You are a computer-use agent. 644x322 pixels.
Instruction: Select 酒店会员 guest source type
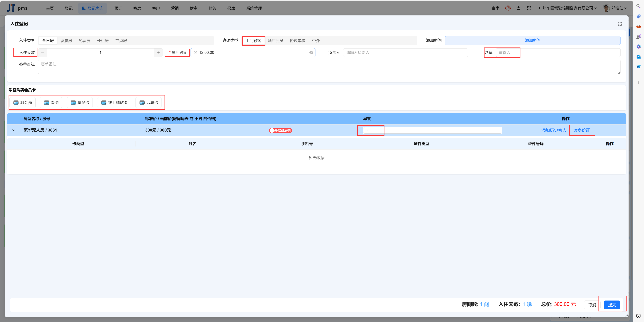(x=275, y=41)
